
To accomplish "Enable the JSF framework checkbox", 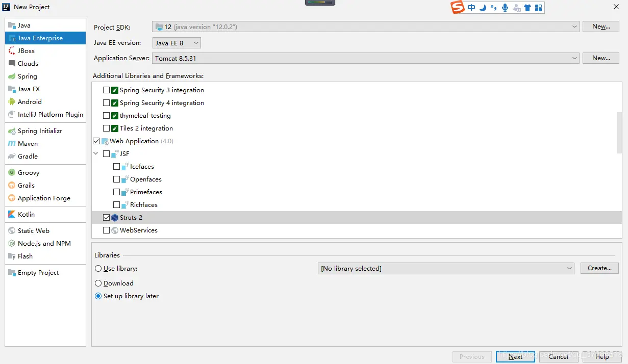I will [x=106, y=153].
